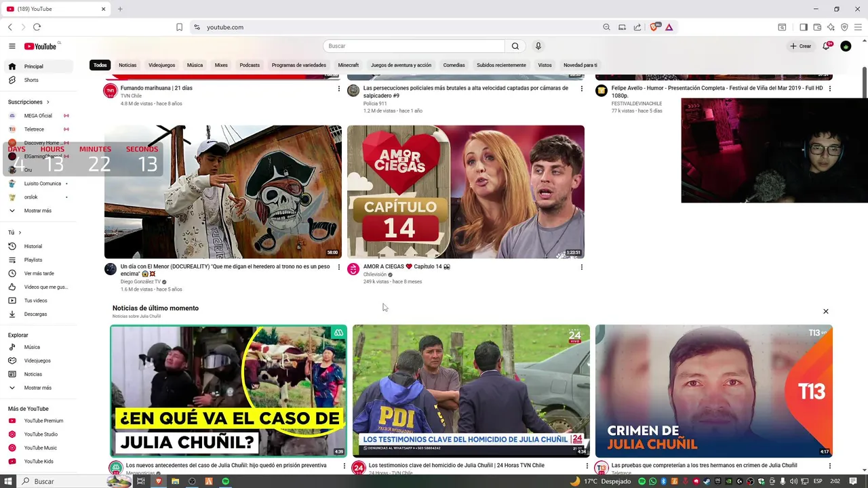Reload the page in browser toolbar
This screenshot has width=868, height=488.
click(37, 27)
